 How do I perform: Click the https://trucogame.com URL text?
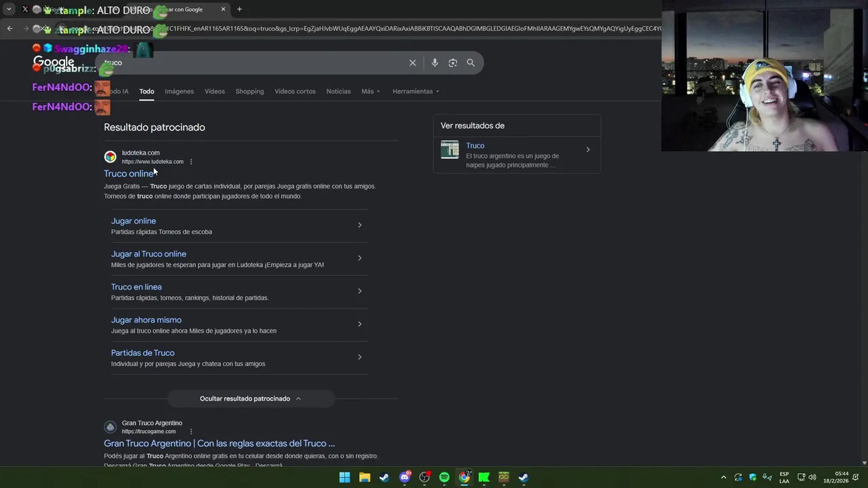(149, 432)
